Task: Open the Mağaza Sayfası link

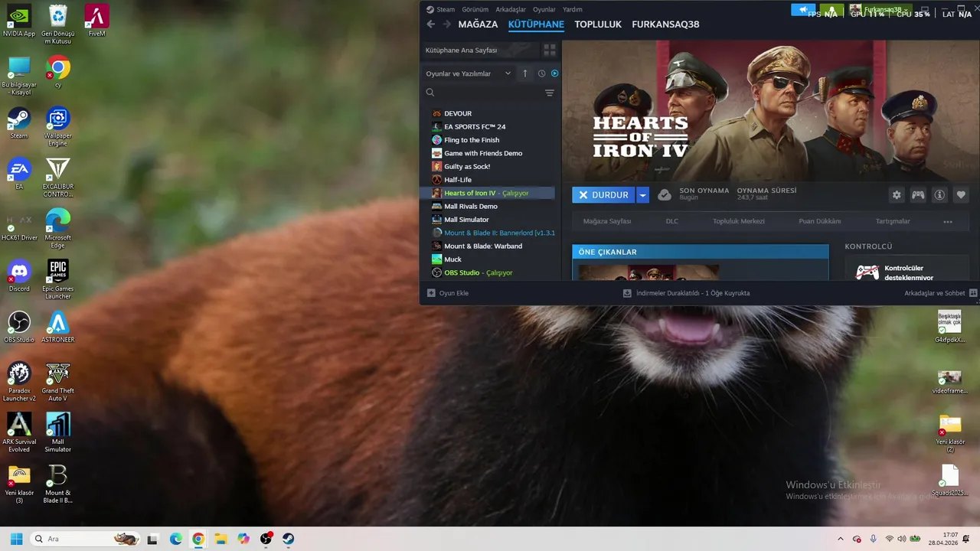Action: 607,221
